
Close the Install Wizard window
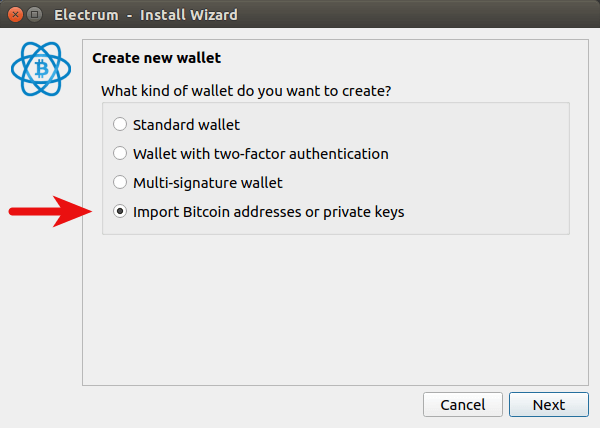tap(14, 15)
